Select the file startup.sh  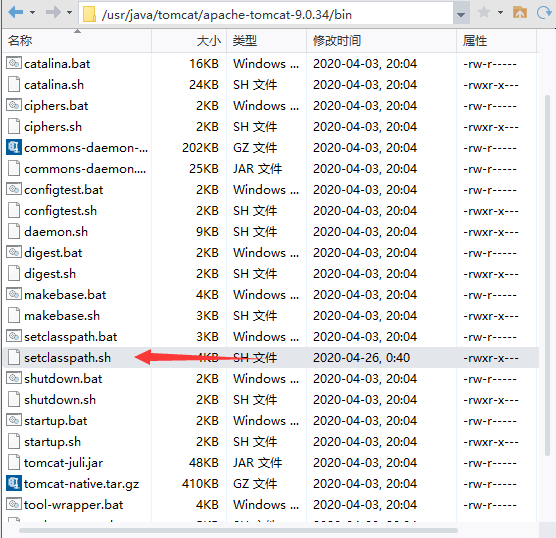click(x=52, y=442)
